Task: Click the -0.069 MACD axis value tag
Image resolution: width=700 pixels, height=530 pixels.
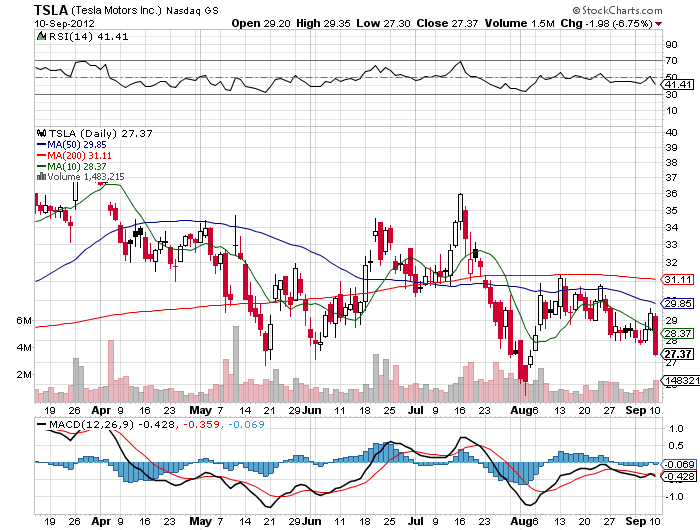Action: [x=679, y=464]
